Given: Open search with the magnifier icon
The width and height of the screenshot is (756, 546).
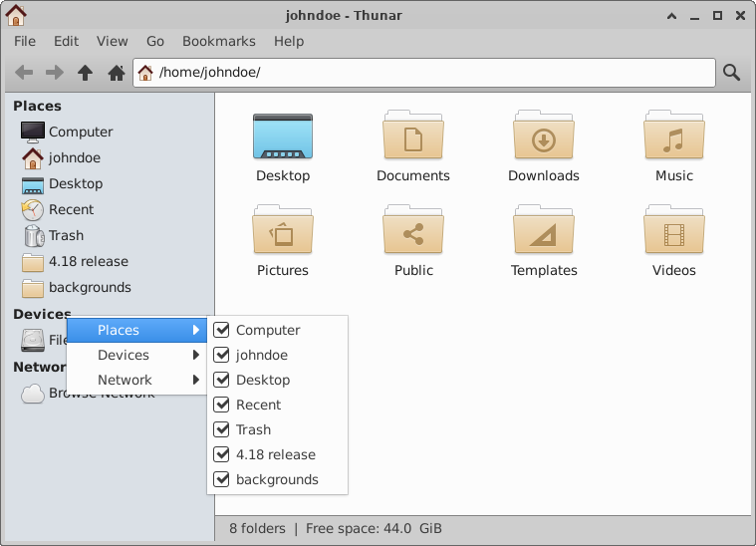Looking at the screenshot, I should [731, 73].
